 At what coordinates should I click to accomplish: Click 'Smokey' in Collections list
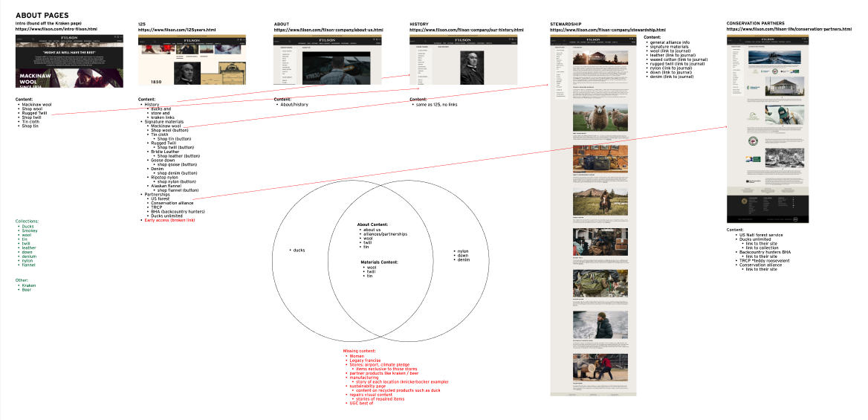(x=29, y=230)
